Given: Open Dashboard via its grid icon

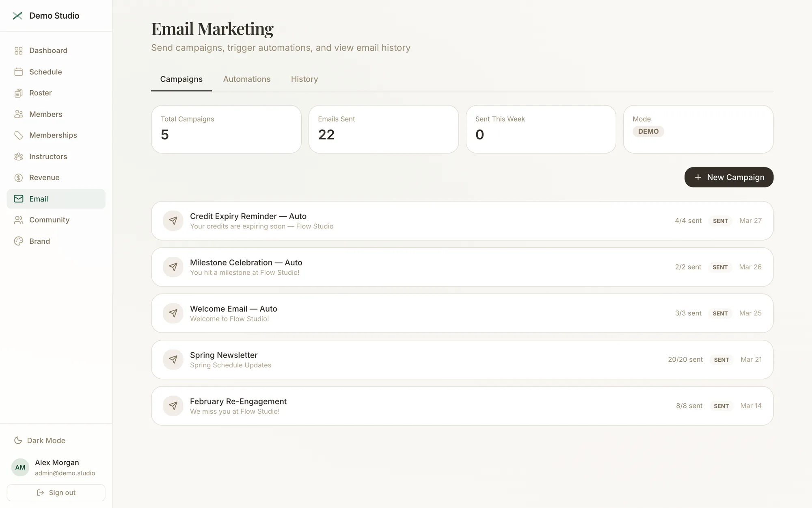Looking at the screenshot, I should click(x=19, y=51).
